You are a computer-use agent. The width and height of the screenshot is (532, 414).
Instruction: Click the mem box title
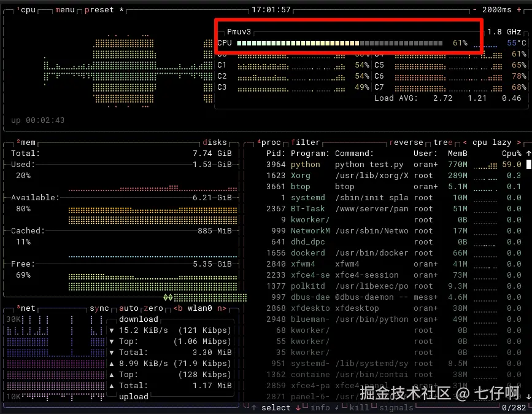click(x=28, y=143)
